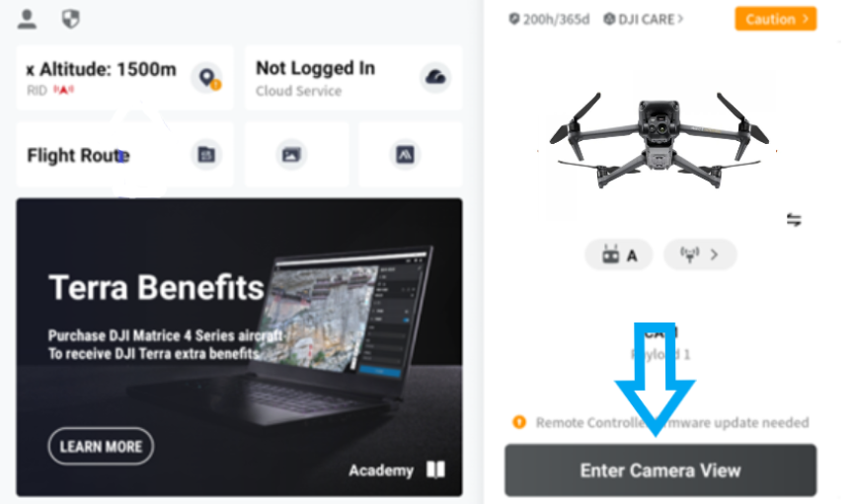853x504 pixels.
Task: Click the 200h/365d maintenance indicator
Action: tap(549, 19)
